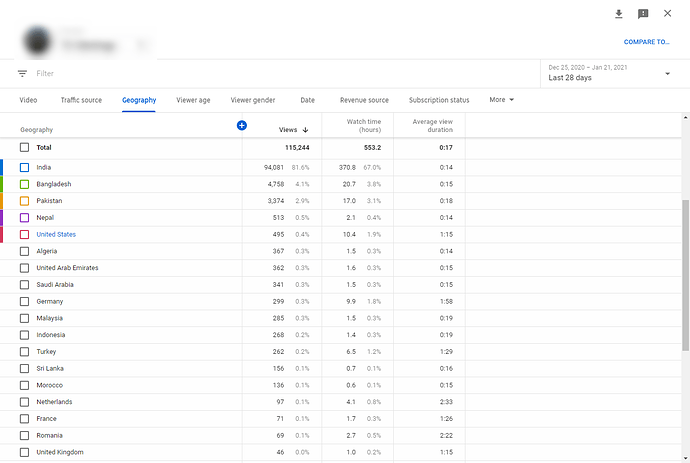The image size is (690, 463).
Task: Toggle the Nepal checkbox
Action: [x=25, y=217]
